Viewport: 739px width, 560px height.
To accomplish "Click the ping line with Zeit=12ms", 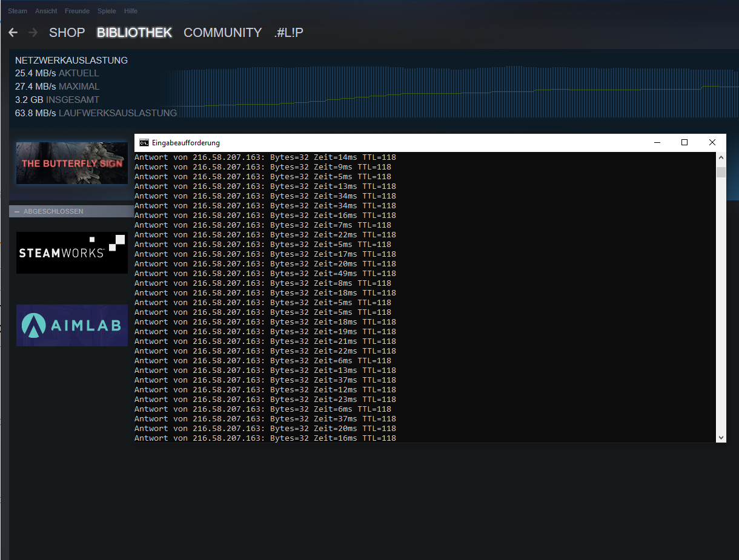I will pos(265,390).
